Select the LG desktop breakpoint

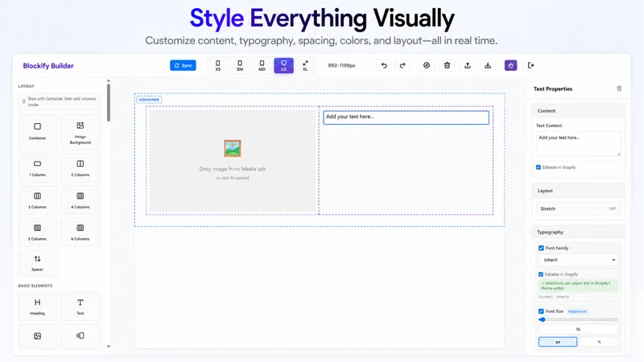(283, 65)
